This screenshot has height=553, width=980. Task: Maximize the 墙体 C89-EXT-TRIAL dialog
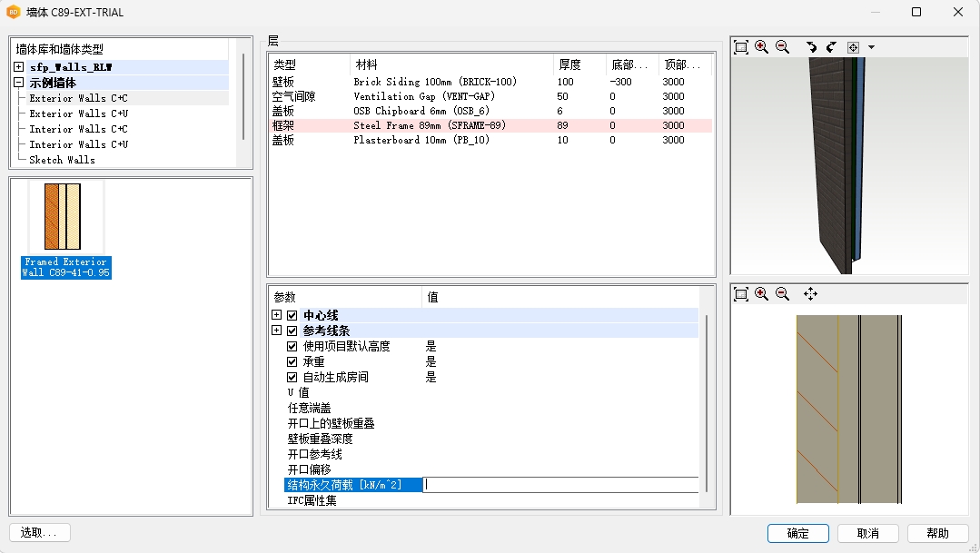916,12
